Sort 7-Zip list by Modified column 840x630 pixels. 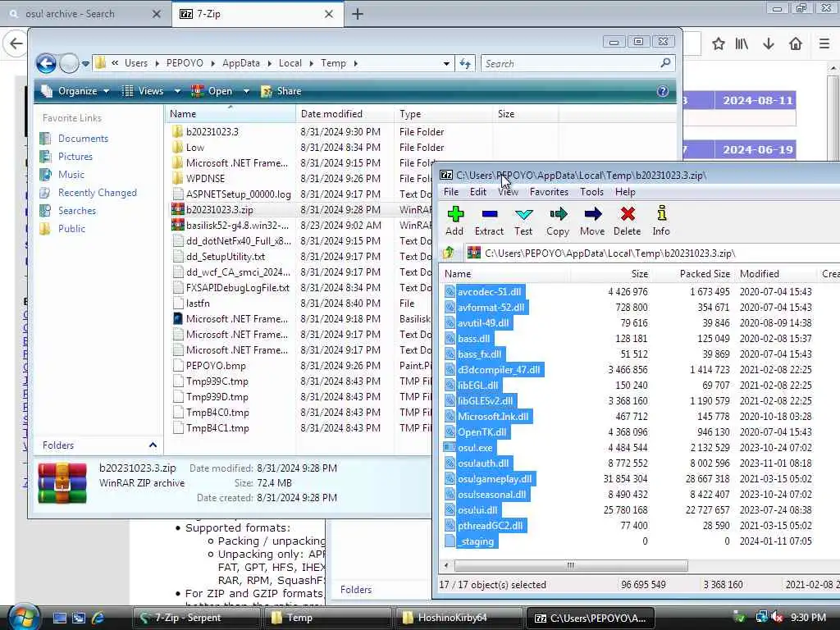coord(776,274)
